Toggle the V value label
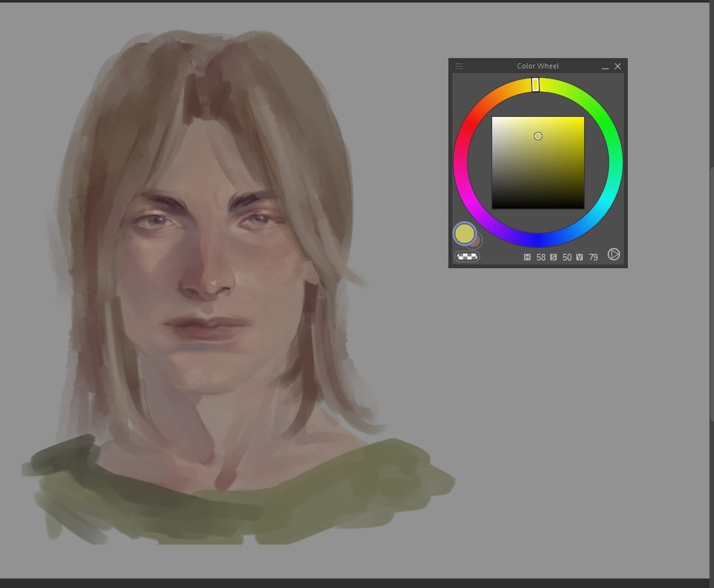714x588 pixels. click(x=579, y=257)
